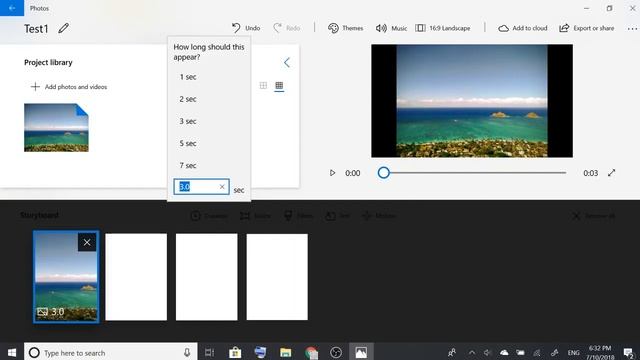Open Chrome from the taskbar
The width and height of the screenshot is (640, 360).
[x=311, y=352]
